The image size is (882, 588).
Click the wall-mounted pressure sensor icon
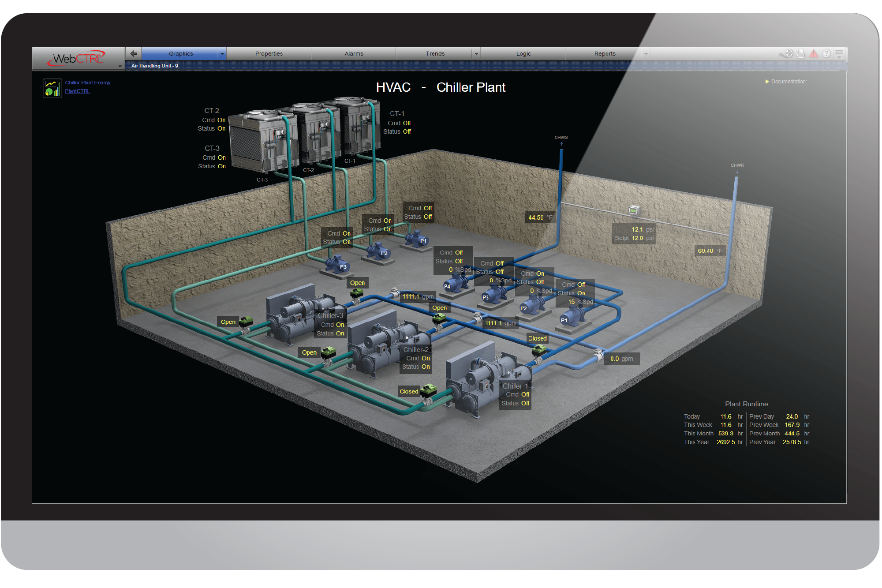[634, 210]
